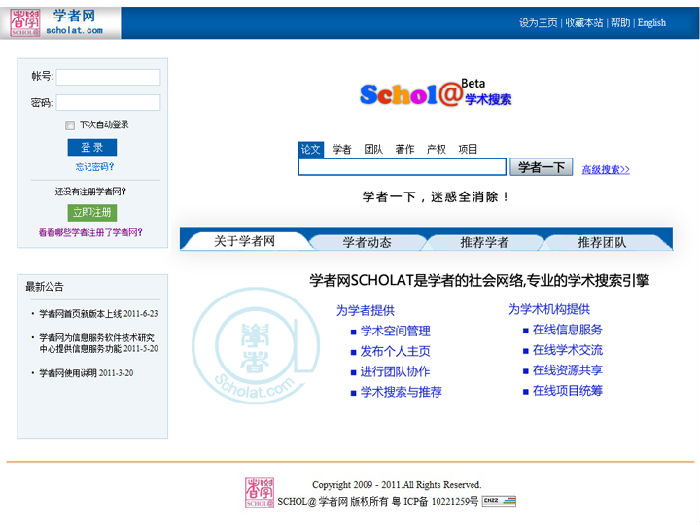Switch to the 推荐学者 tab

tap(484, 242)
